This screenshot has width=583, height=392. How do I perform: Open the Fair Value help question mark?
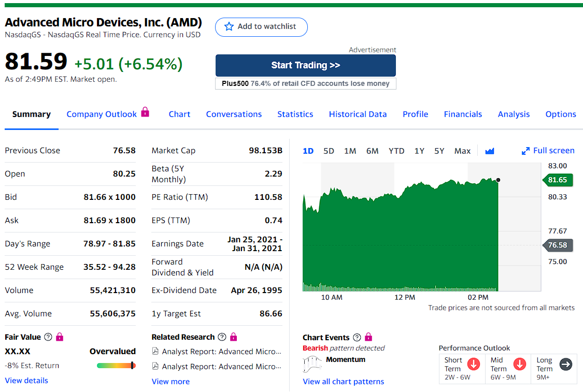tap(48, 337)
